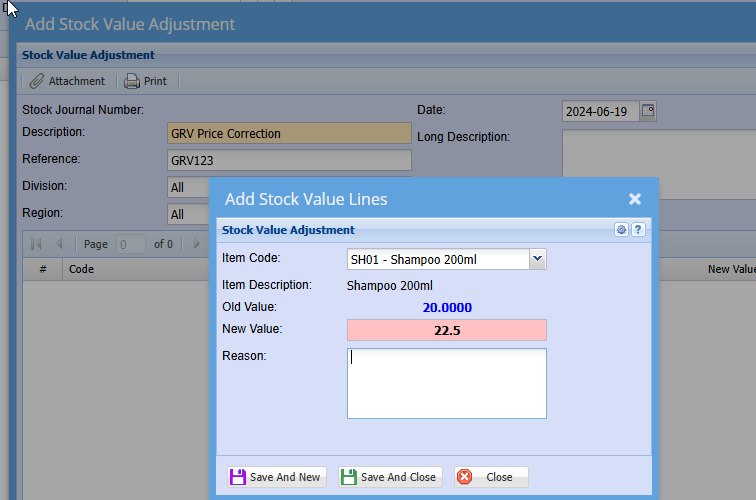Click the settings gear icon in dialog panel
The width and height of the screenshot is (756, 500).
[621, 230]
